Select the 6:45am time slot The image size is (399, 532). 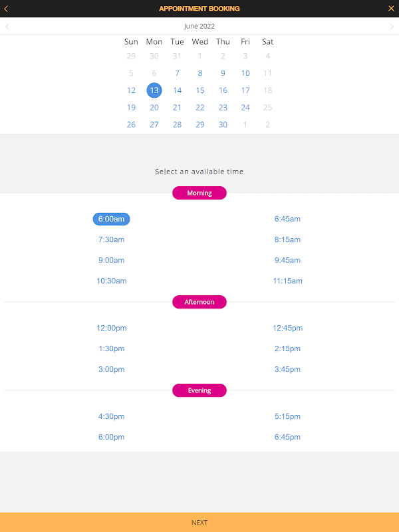click(x=287, y=219)
